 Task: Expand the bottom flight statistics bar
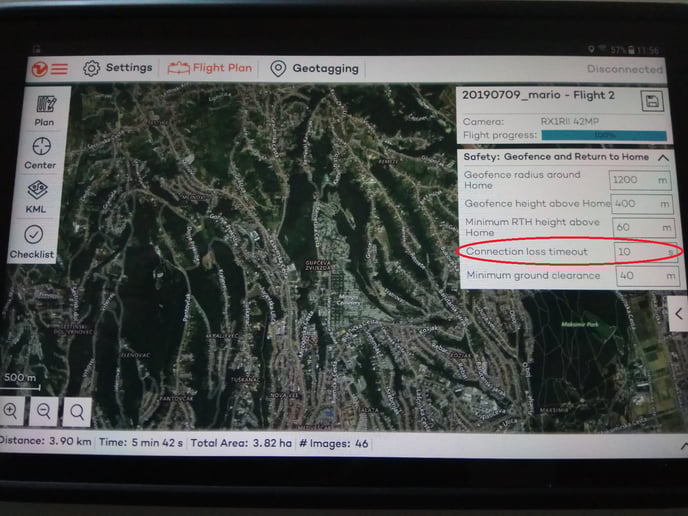(x=684, y=446)
